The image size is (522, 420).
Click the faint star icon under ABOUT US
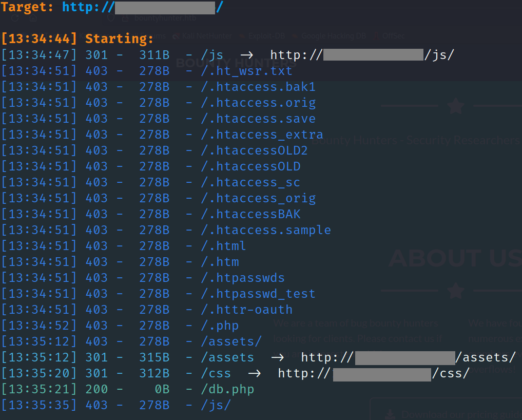pyautogui.click(x=455, y=291)
